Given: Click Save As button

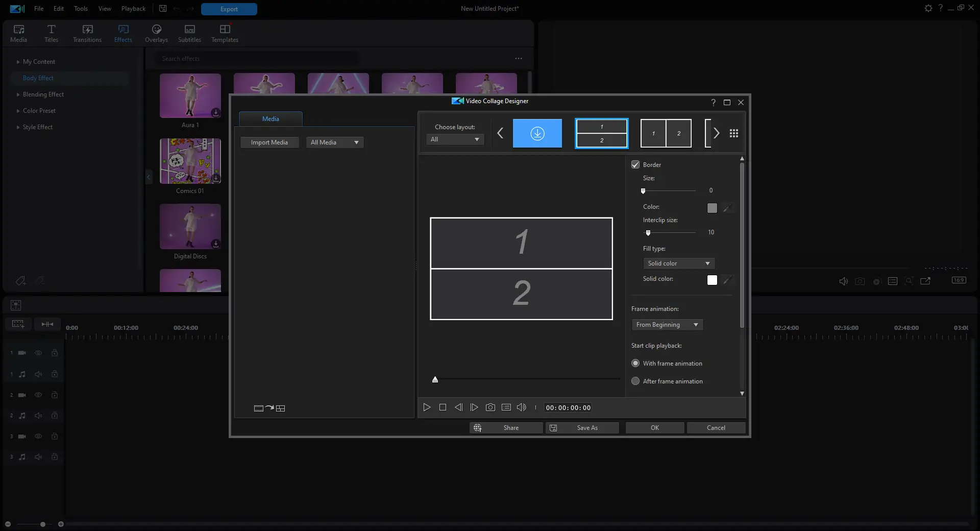Looking at the screenshot, I should (582, 428).
